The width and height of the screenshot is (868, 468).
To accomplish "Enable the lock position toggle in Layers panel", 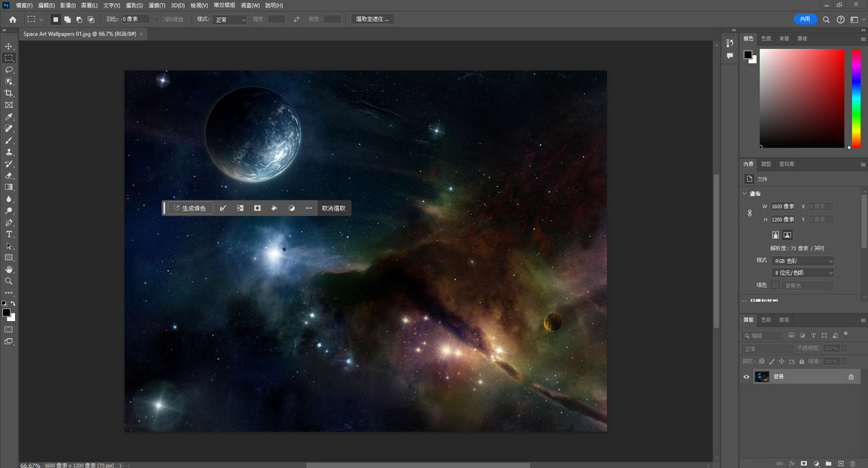I will pos(782,361).
